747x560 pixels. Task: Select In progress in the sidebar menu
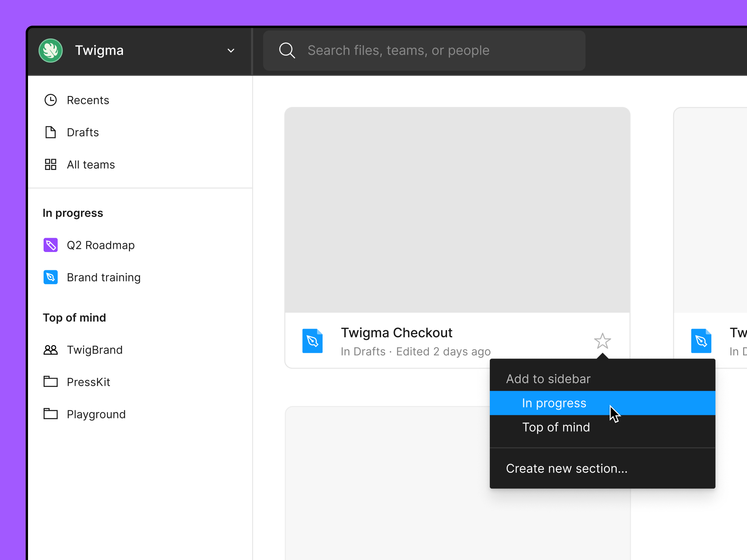point(554,403)
